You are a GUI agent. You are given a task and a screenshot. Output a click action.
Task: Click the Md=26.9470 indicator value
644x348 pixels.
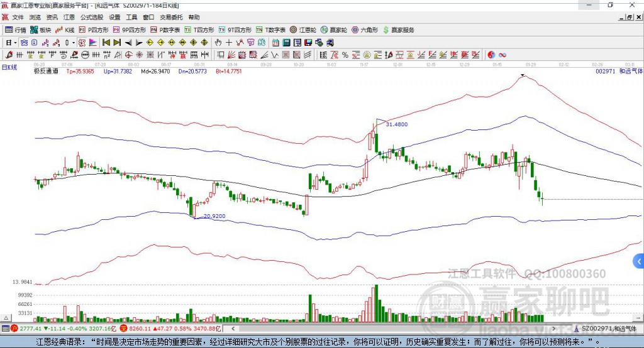click(x=155, y=71)
